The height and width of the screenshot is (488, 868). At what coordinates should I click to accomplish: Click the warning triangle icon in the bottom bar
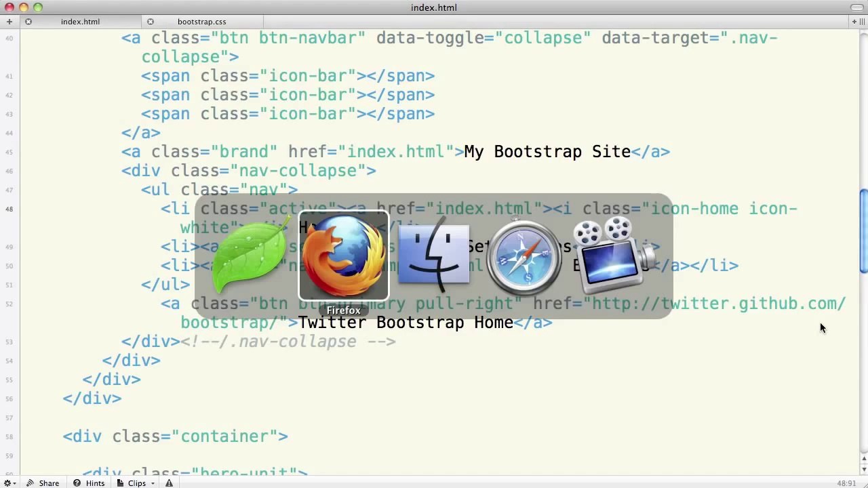[x=169, y=483]
